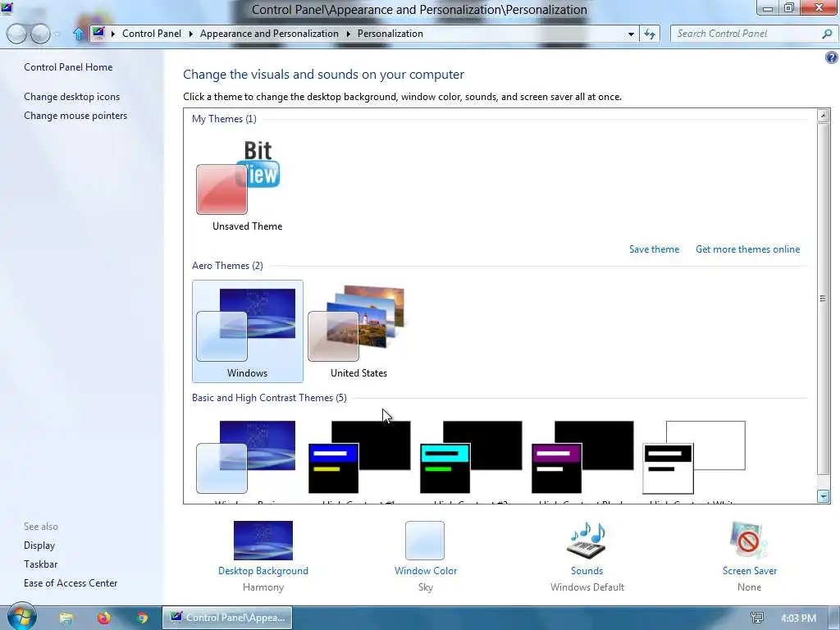
Task: Launch Chrome from the taskbar
Action: (142, 618)
